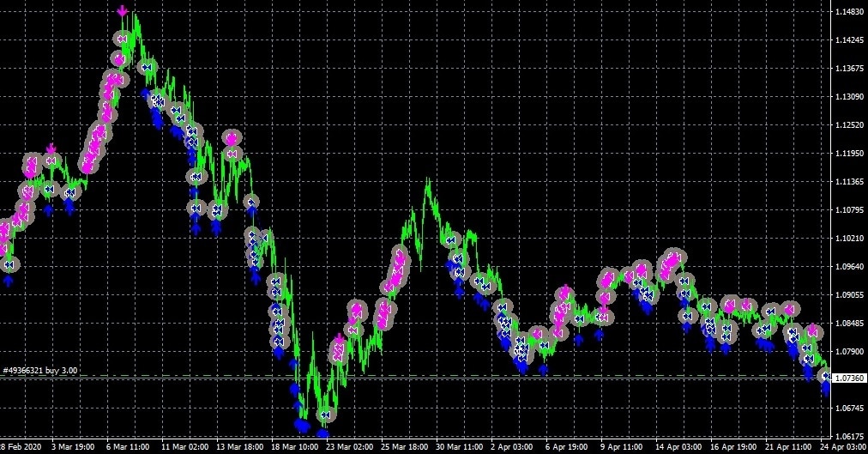Click the 1.14245 price axis label
This screenshot has height=454, width=868.
[849, 39]
